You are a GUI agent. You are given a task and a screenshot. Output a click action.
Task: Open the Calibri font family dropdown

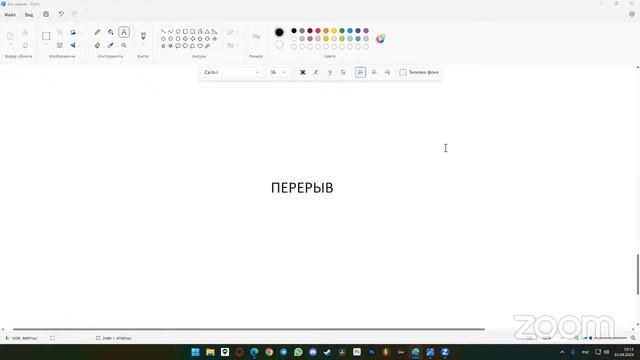pos(232,72)
